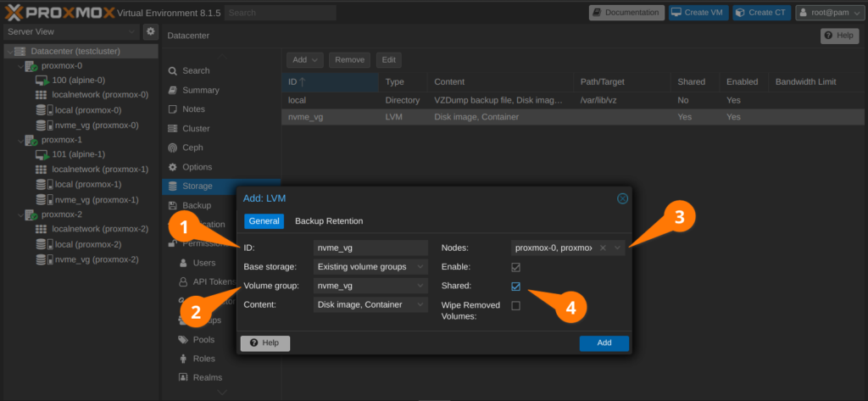Click the Help button at top right
The width and height of the screenshot is (868, 401).
[839, 36]
